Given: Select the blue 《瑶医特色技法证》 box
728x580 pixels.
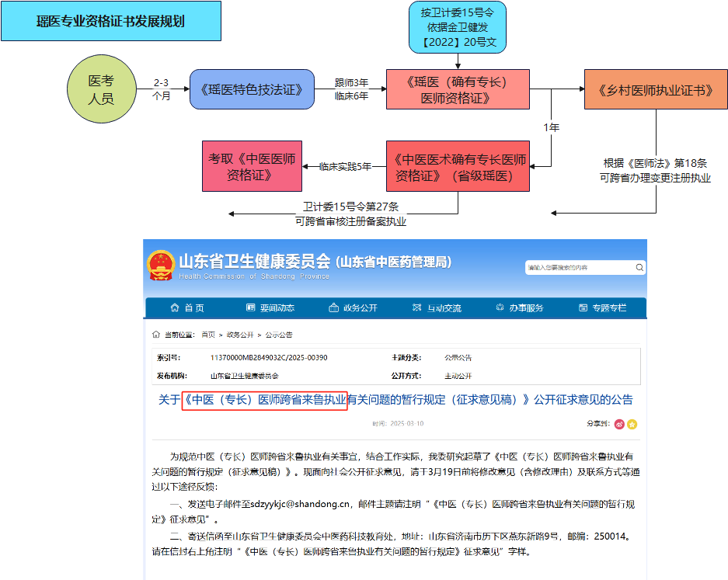Looking at the screenshot, I should point(252,89).
